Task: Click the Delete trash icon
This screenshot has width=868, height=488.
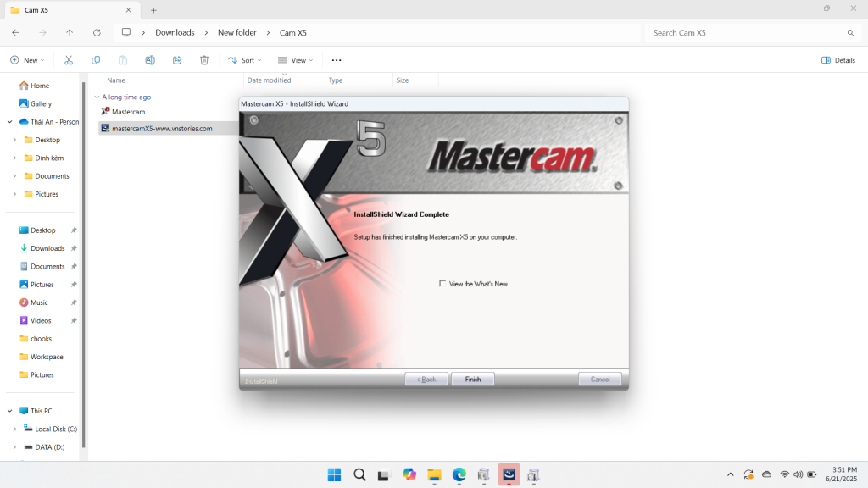Action: point(204,60)
